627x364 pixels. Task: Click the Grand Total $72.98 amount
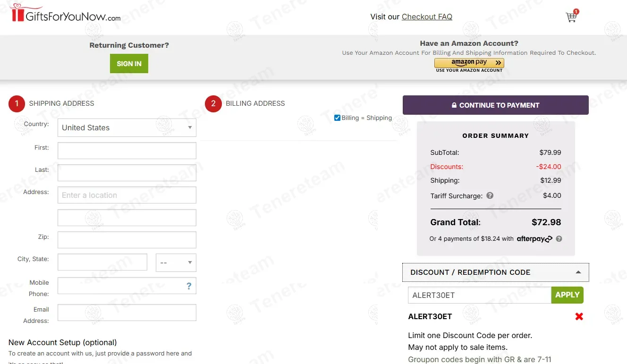point(546,222)
